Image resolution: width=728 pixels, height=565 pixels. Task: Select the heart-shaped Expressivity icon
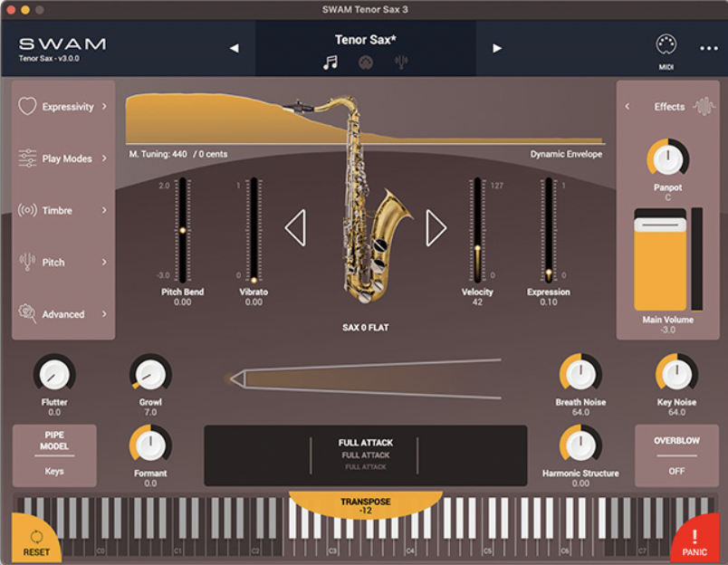[x=27, y=106]
